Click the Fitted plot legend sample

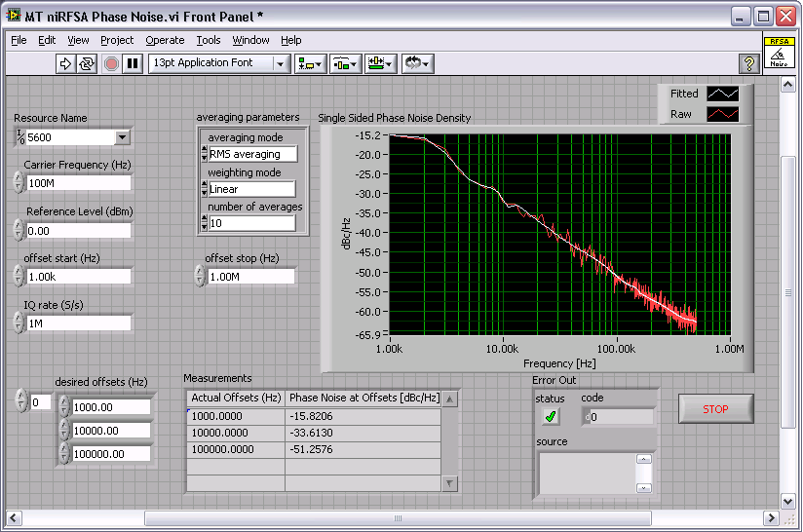(722, 94)
